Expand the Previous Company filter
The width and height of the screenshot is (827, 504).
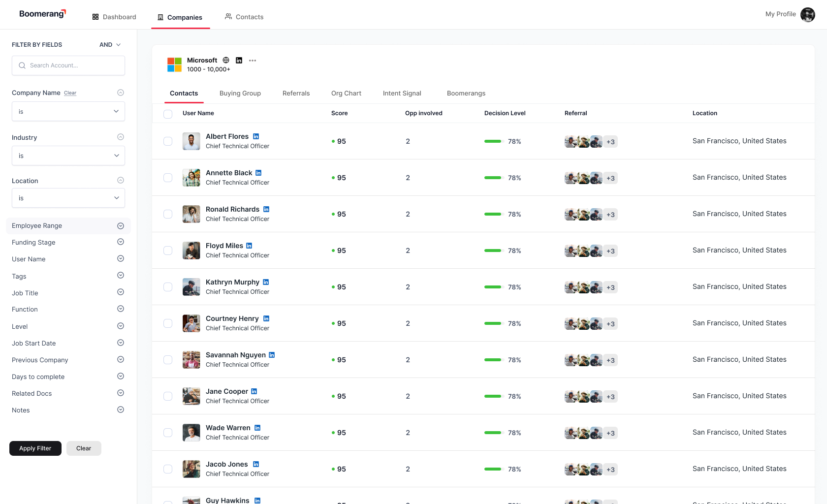[x=121, y=359]
